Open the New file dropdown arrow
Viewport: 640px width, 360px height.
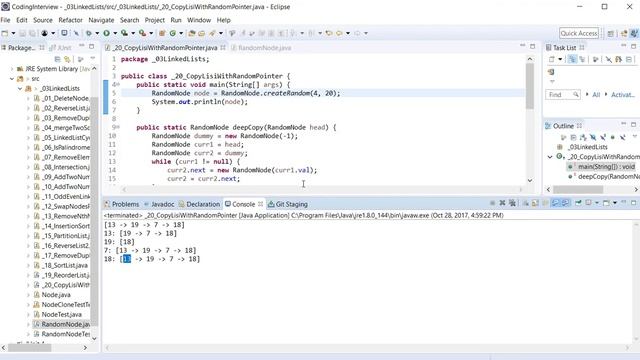(13, 33)
